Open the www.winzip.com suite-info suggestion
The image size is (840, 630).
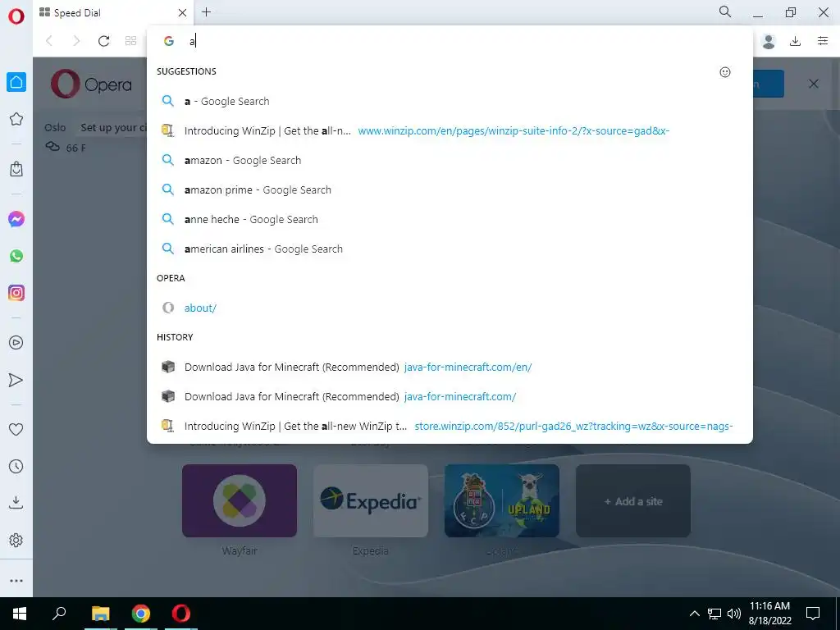(x=450, y=130)
